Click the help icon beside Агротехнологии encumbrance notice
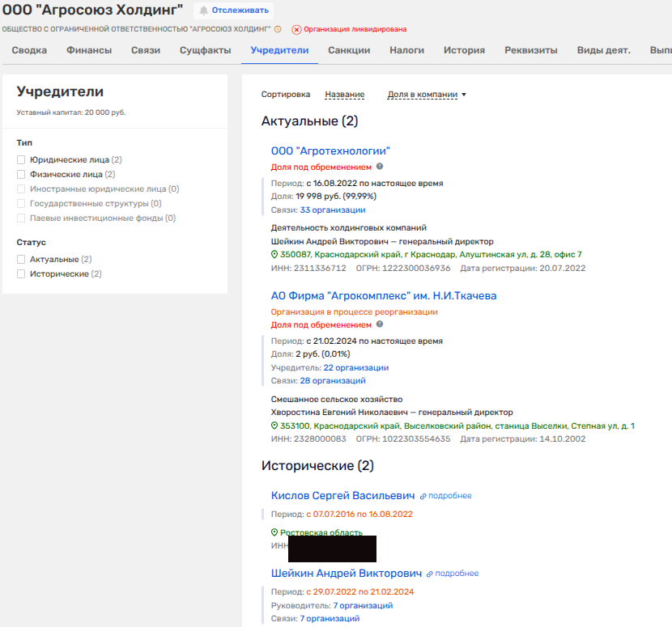The width and height of the screenshot is (672, 627). pyautogui.click(x=380, y=167)
